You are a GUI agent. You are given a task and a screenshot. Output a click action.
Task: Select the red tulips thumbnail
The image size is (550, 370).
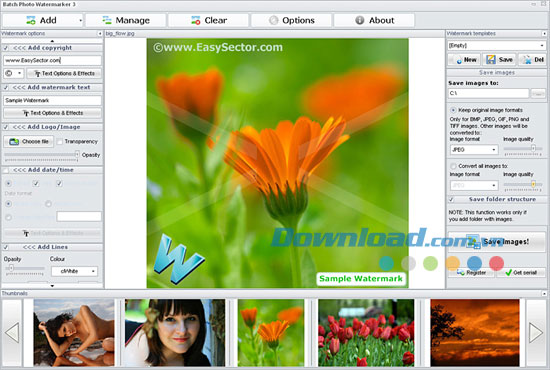(x=366, y=332)
